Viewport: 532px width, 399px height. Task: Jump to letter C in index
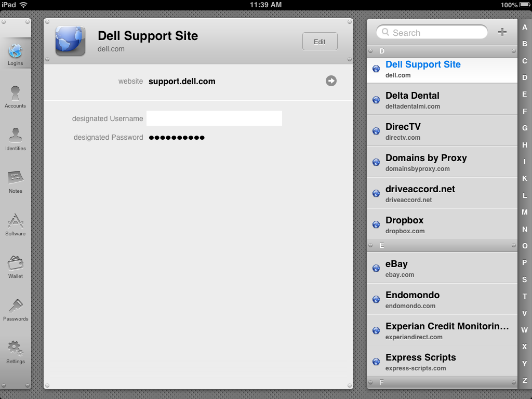pyautogui.click(x=525, y=61)
